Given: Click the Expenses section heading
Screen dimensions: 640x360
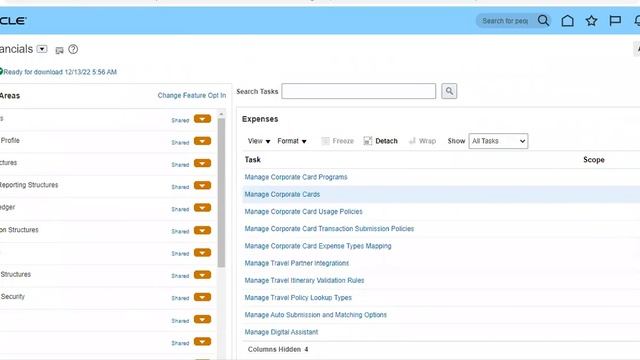Looking at the screenshot, I should click(x=260, y=119).
